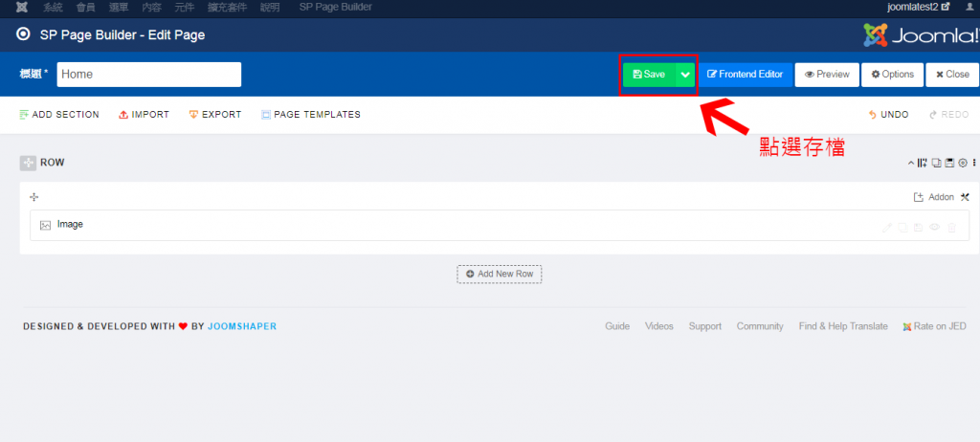The image size is (980, 442).
Task: Open row settings gear icon
Action: coord(962,163)
